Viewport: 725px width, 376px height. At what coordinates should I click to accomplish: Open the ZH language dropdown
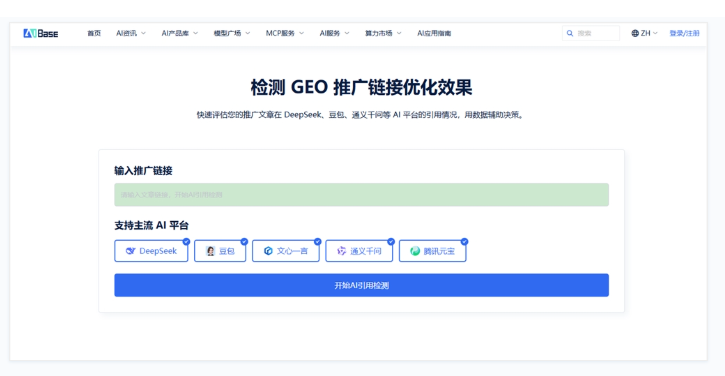[645, 33]
